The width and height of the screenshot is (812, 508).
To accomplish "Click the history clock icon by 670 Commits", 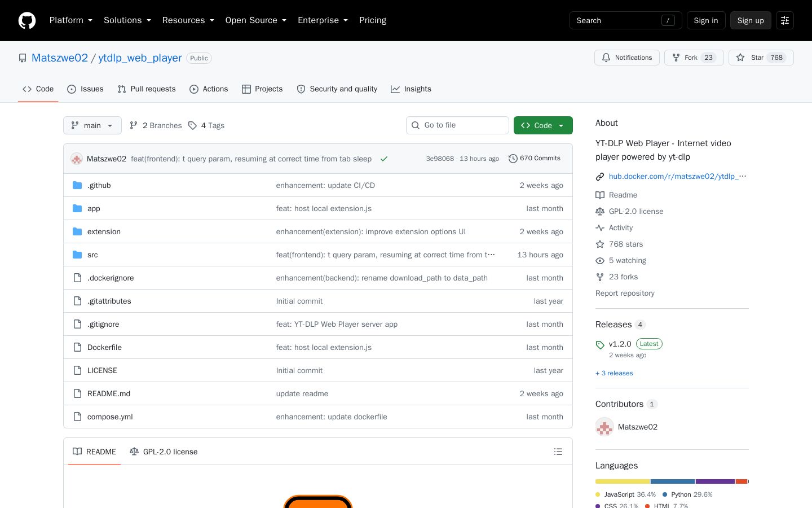I will 513,159.
